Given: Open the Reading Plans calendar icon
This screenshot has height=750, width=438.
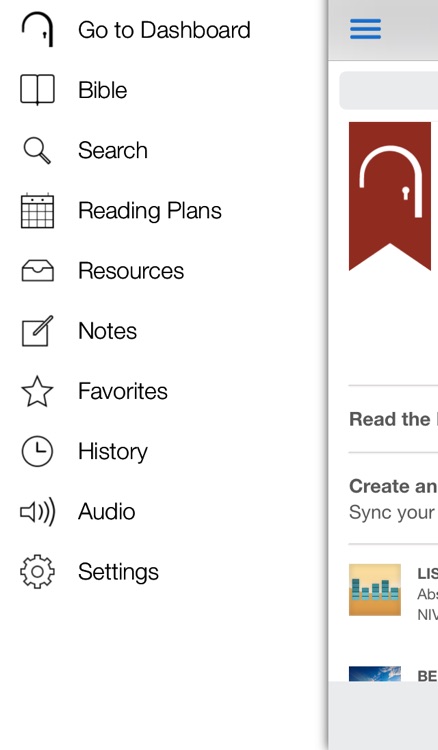Looking at the screenshot, I should pos(37,210).
